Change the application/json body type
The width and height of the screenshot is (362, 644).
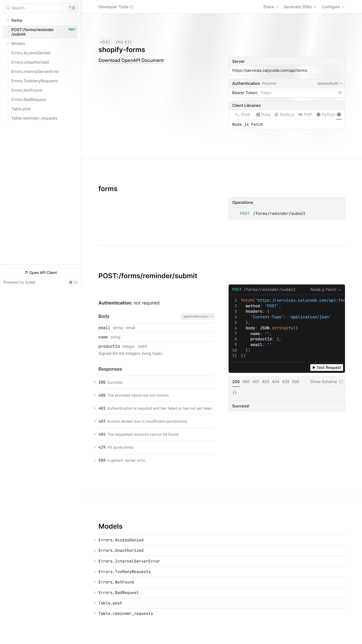198,316
